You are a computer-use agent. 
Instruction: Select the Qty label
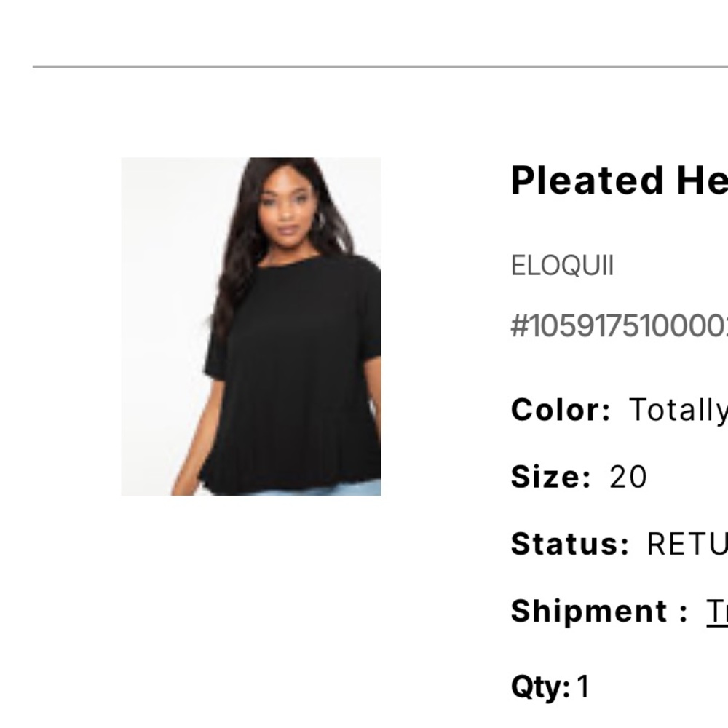(x=540, y=683)
